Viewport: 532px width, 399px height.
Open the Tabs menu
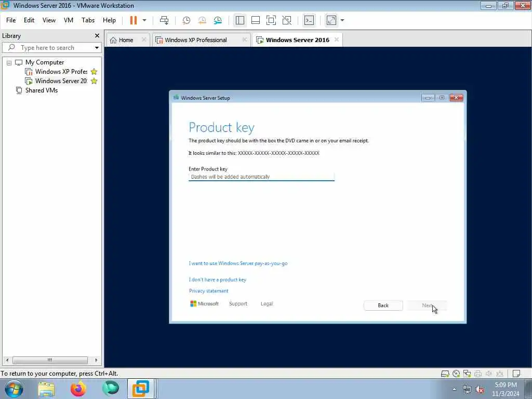coord(88,20)
